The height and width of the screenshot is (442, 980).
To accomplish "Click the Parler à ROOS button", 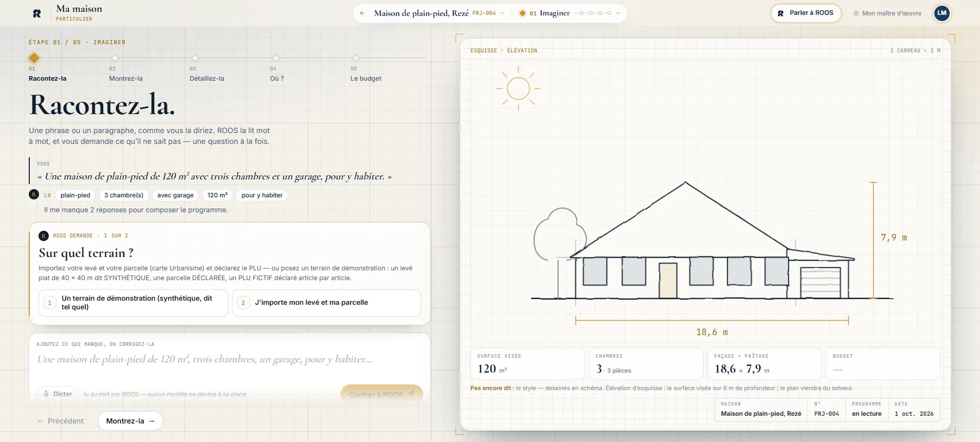I will coord(805,13).
